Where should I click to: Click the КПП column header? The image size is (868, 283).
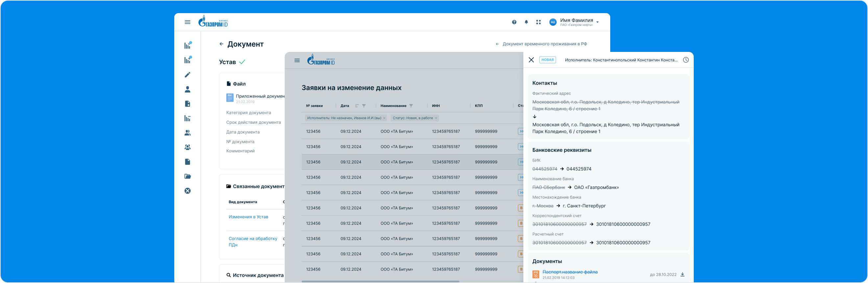pyautogui.click(x=478, y=106)
